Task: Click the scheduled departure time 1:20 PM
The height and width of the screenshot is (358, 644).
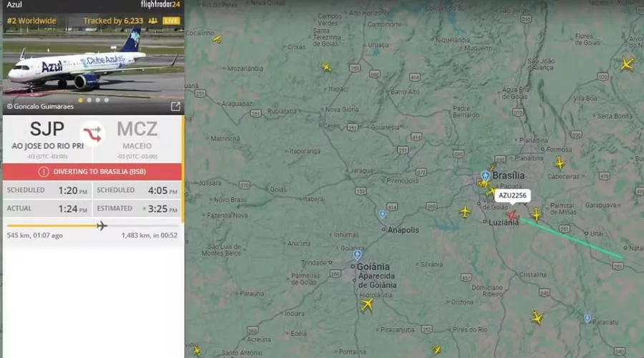Action: click(73, 190)
